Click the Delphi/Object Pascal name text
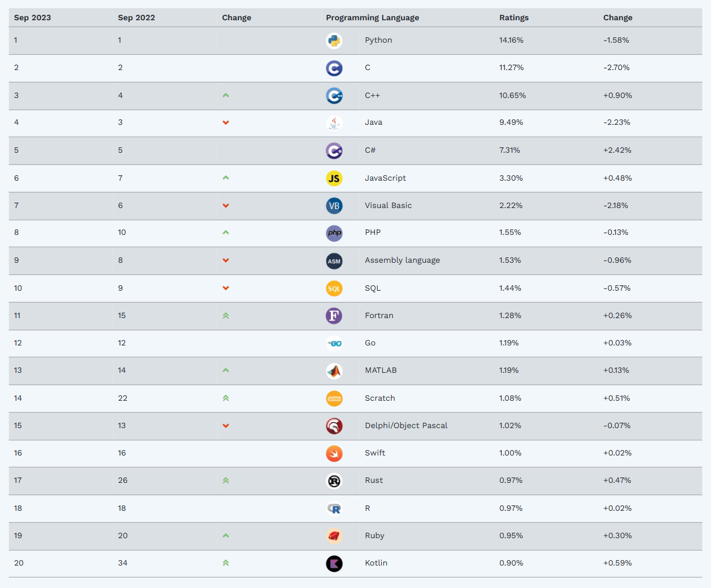 point(406,425)
